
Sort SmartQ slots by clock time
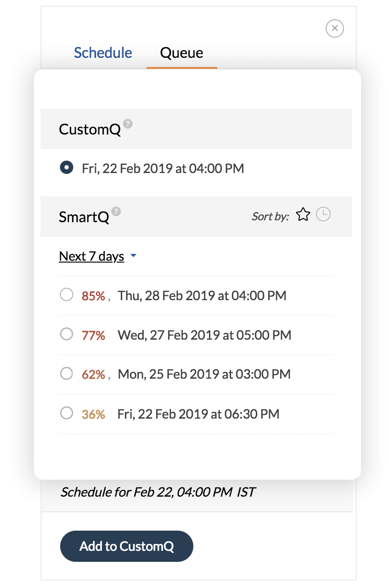point(324,214)
